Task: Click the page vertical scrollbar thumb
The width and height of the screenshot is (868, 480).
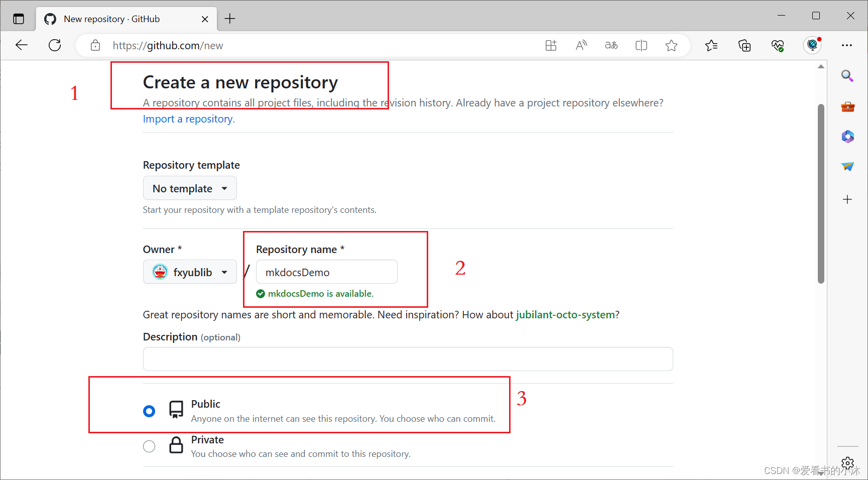Action: (821, 193)
